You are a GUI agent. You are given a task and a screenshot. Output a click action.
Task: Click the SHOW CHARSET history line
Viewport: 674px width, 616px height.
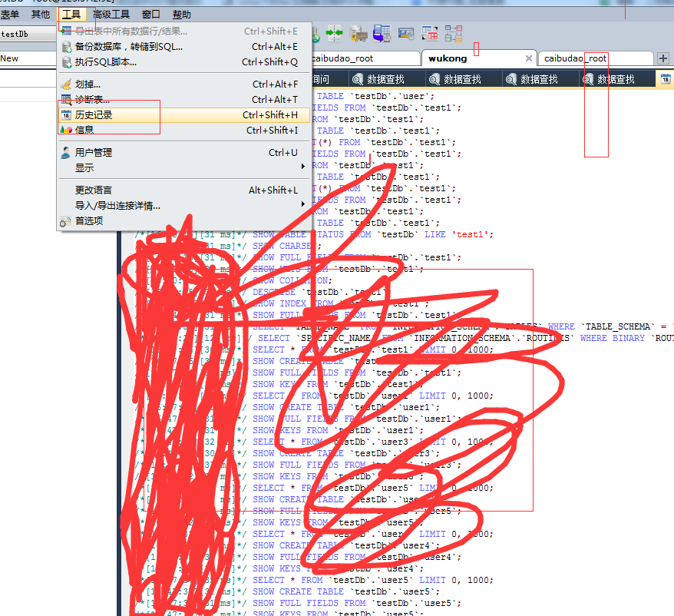pos(287,246)
